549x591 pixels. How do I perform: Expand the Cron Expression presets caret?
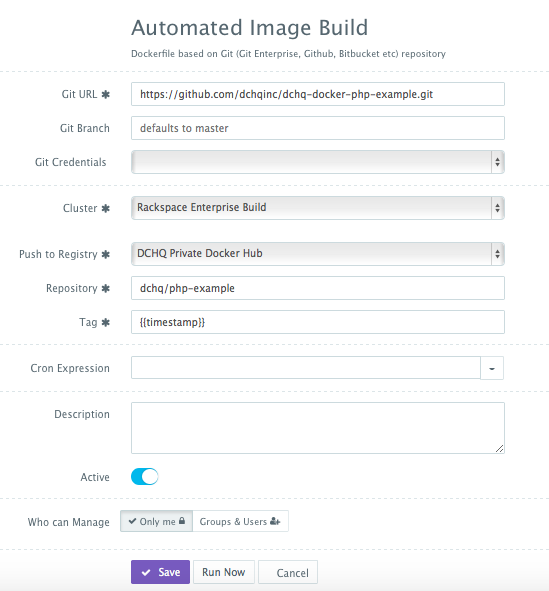point(492,368)
